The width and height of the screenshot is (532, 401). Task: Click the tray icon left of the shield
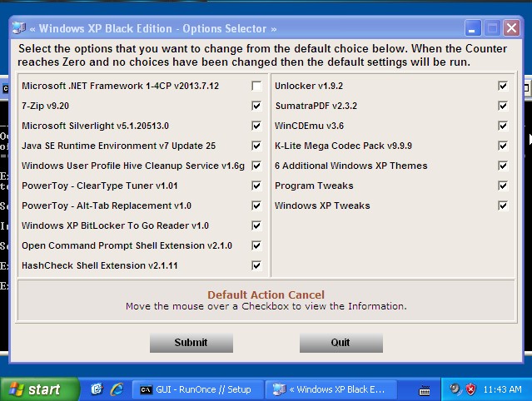coord(455,389)
